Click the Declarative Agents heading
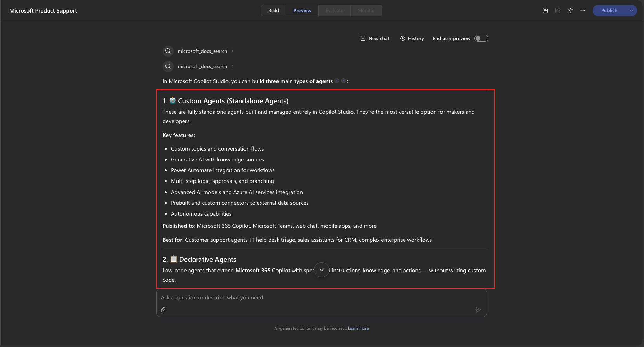 (199, 259)
